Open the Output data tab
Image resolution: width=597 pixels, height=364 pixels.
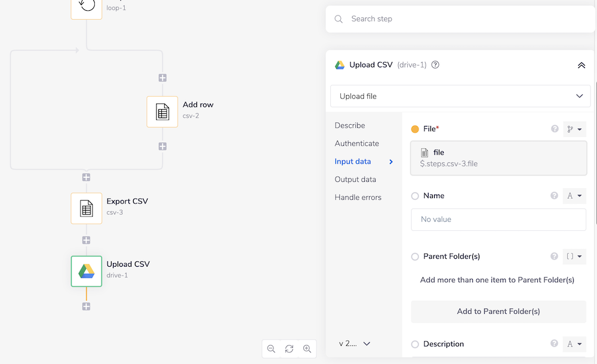pyautogui.click(x=355, y=179)
